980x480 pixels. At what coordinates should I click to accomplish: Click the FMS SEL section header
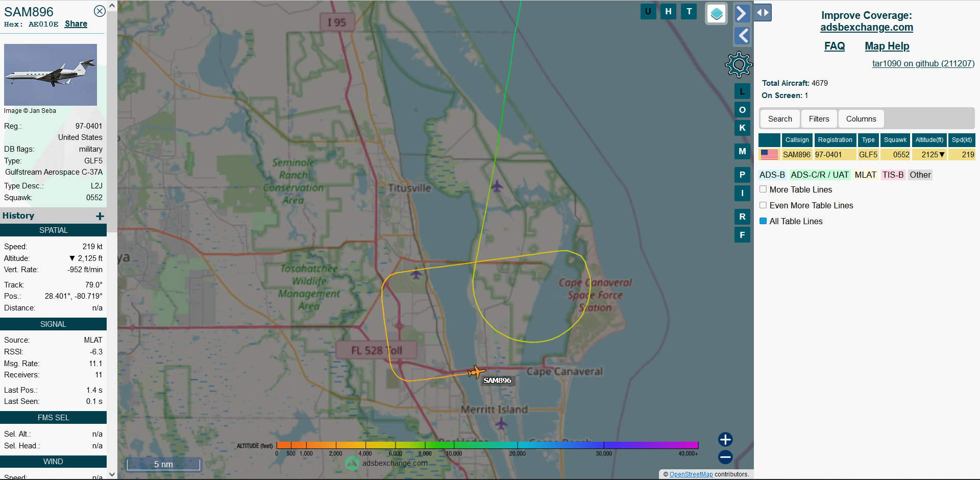click(x=53, y=418)
